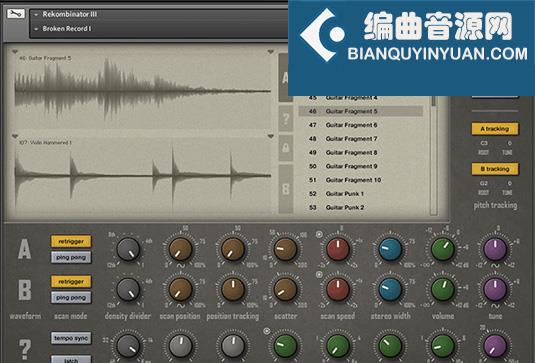This screenshot has width=535, height=363.
Task: Click scatter knob for row A
Action: pos(285,249)
